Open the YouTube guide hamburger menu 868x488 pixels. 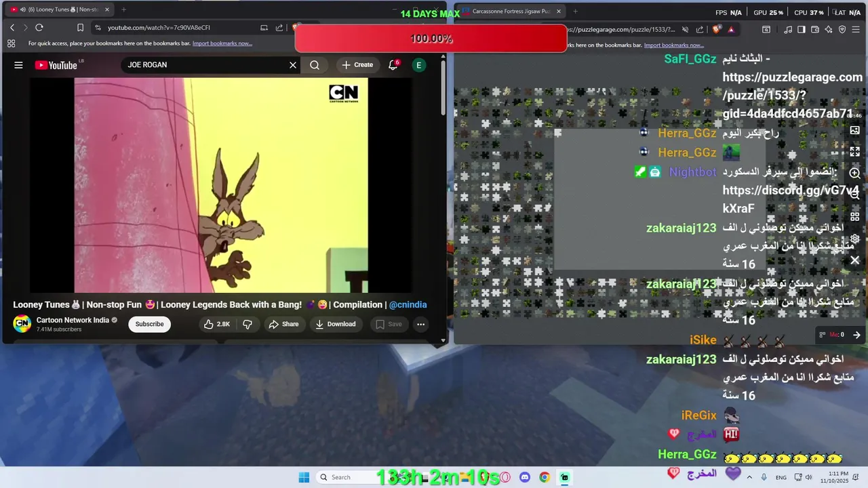[x=18, y=65]
